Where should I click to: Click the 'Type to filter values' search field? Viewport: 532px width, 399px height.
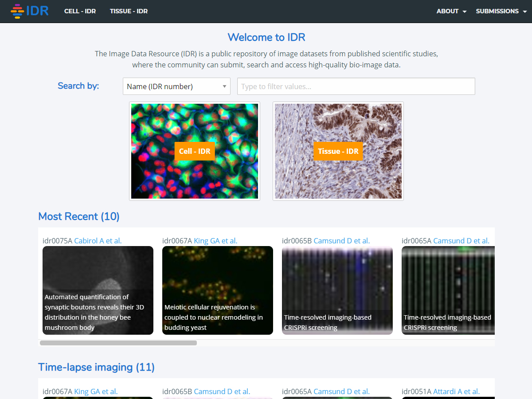[x=356, y=86]
